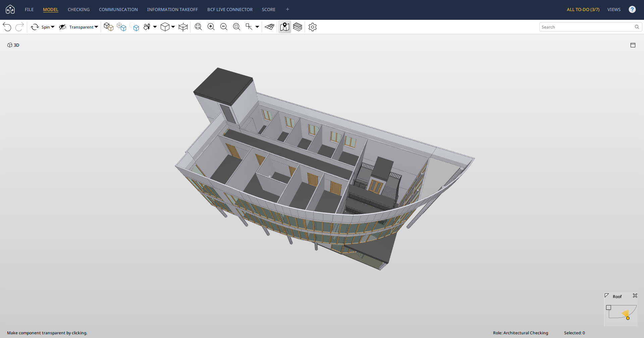The width and height of the screenshot is (644, 338).
Task: Maximize the 3D view panel
Action: pyautogui.click(x=633, y=45)
